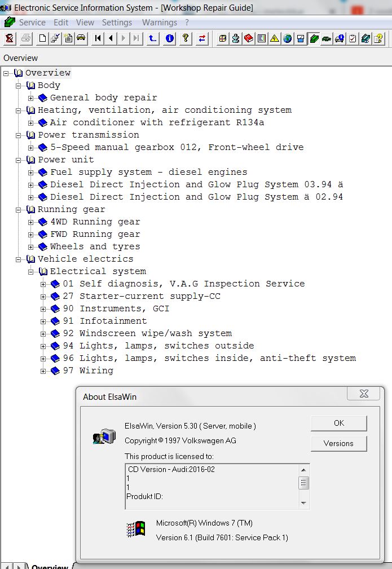
Task: Collapse the Running gear parent node
Action: (18, 210)
